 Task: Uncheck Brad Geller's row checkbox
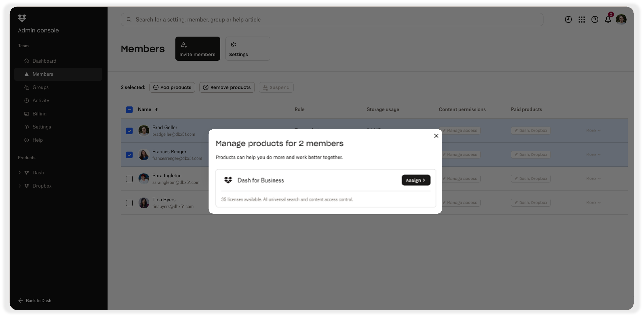click(x=129, y=131)
